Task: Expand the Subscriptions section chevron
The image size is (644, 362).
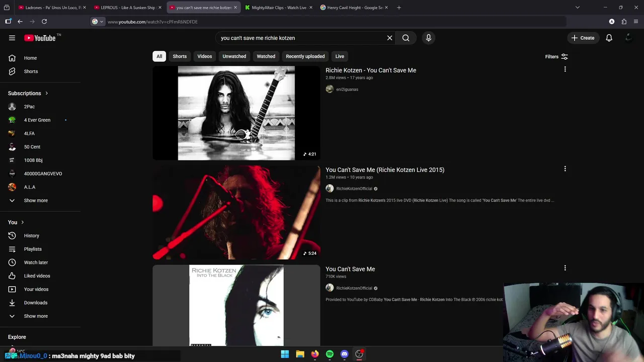Action: tap(46, 93)
